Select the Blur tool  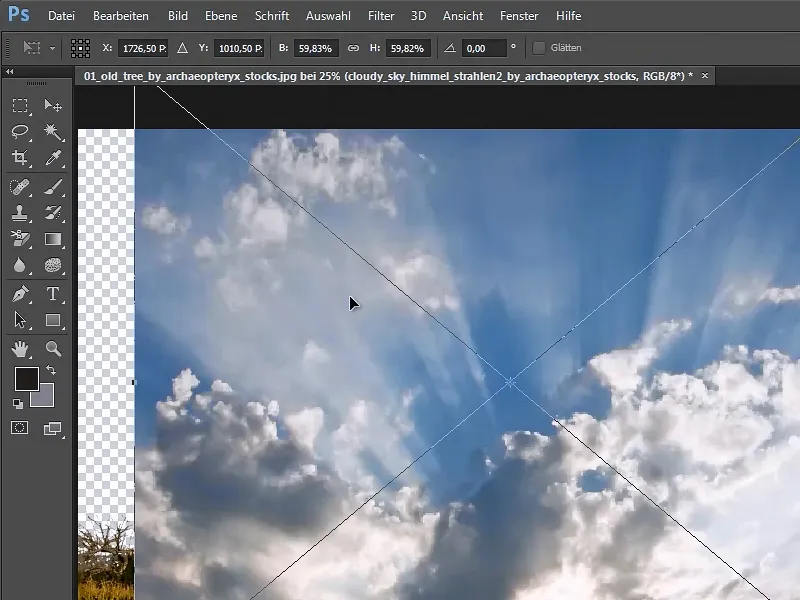tap(20, 265)
